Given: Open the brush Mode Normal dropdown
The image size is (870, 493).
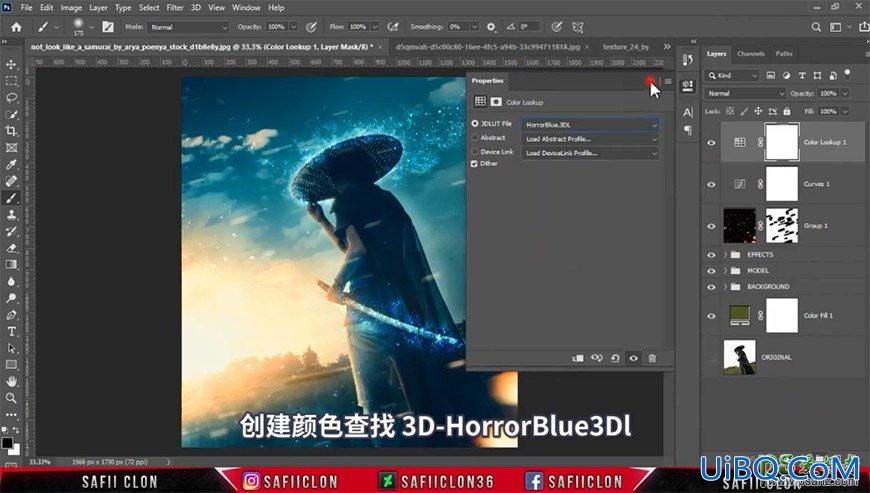Looking at the screenshot, I should point(189,27).
